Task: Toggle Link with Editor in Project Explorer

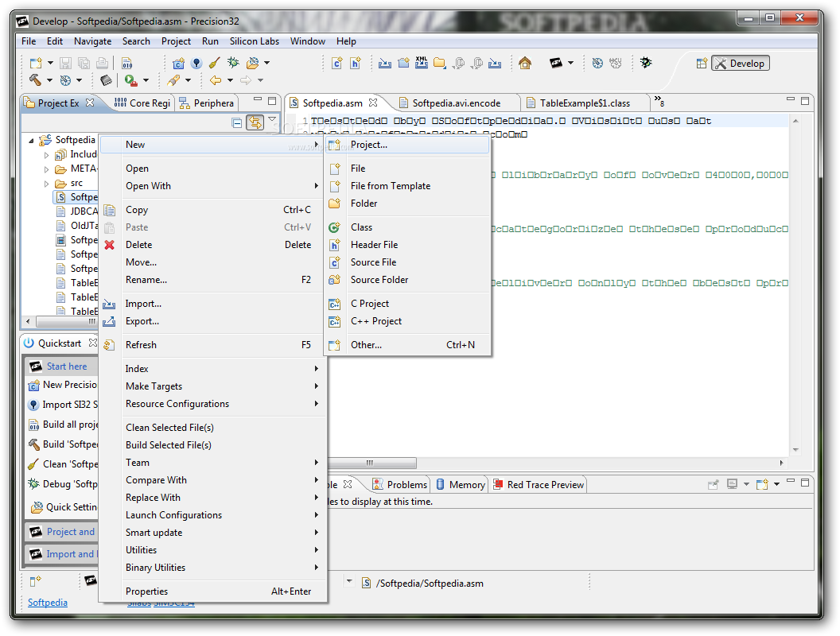Action: 255,122
